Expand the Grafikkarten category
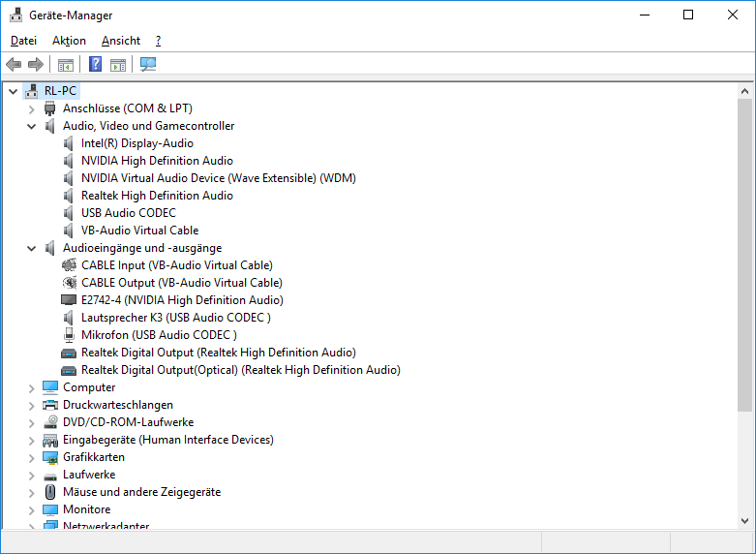Viewport: 756px width, 554px height. coord(32,457)
